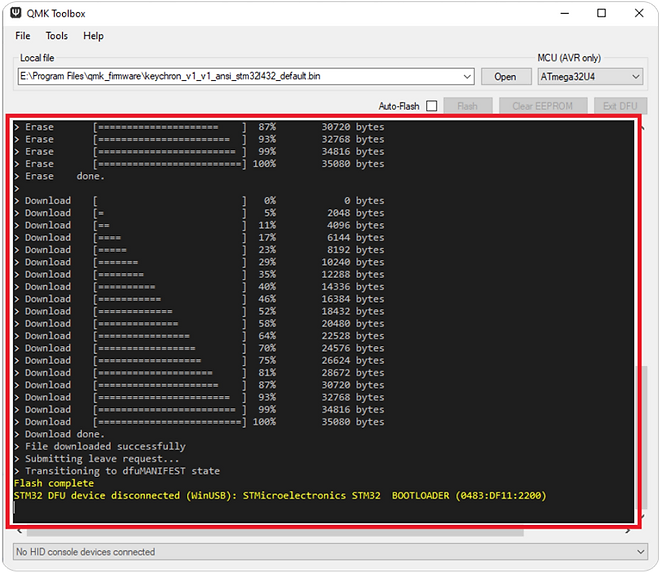Toggle the Auto-Flash checkbox
The width and height of the screenshot is (660, 572).
tap(431, 106)
